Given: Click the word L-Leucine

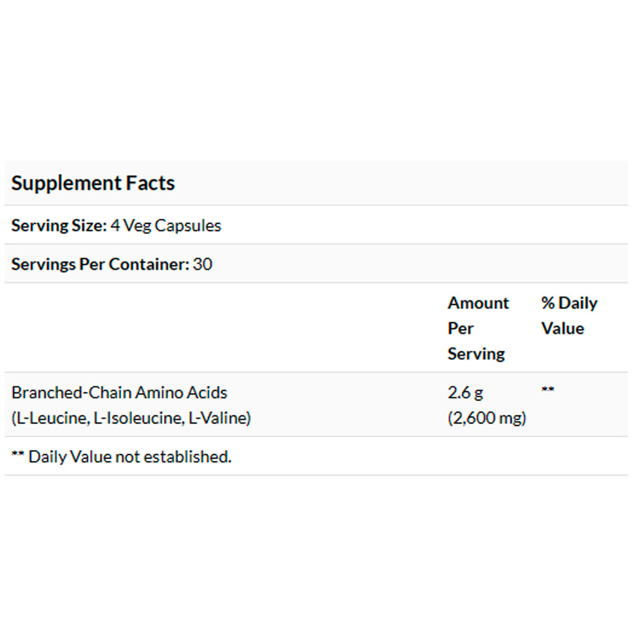Looking at the screenshot, I should click(52, 418).
